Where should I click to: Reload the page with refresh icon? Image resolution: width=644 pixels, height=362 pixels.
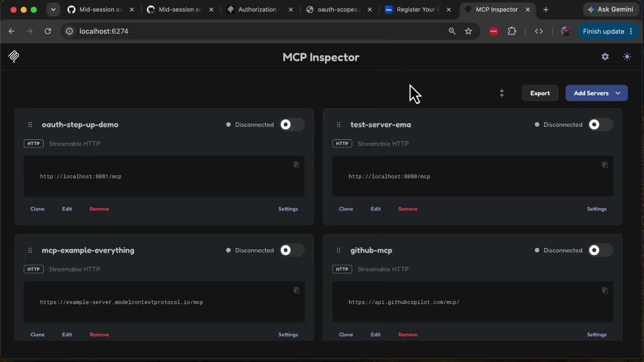(48, 31)
